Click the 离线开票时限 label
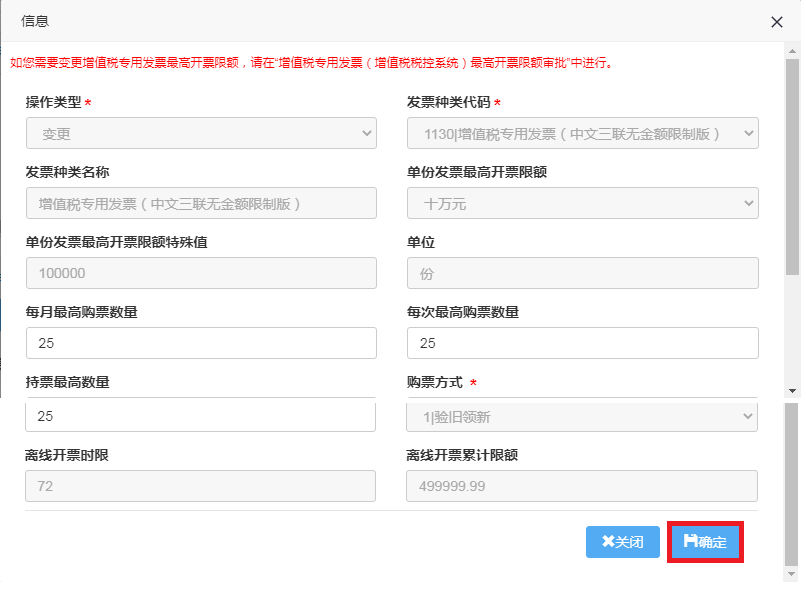The image size is (806, 590). pyautogui.click(x=66, y=455)
